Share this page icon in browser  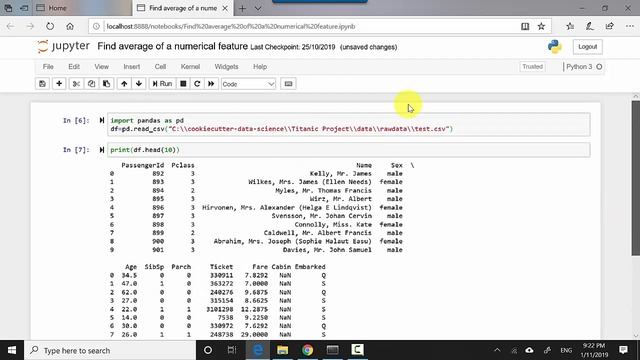click(x=609, y=26)
